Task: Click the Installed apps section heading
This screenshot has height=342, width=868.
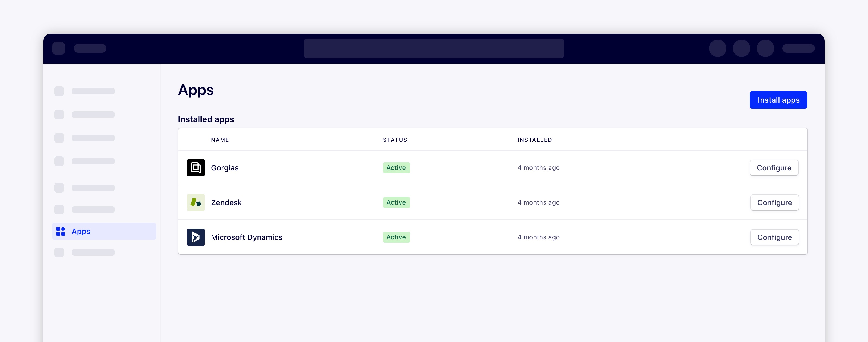Action: 206,119
